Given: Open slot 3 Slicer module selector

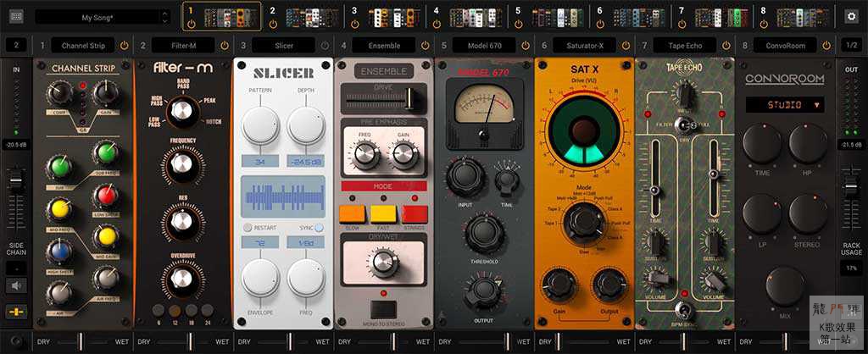Looking at the screenshot, I should pos(283,46).
